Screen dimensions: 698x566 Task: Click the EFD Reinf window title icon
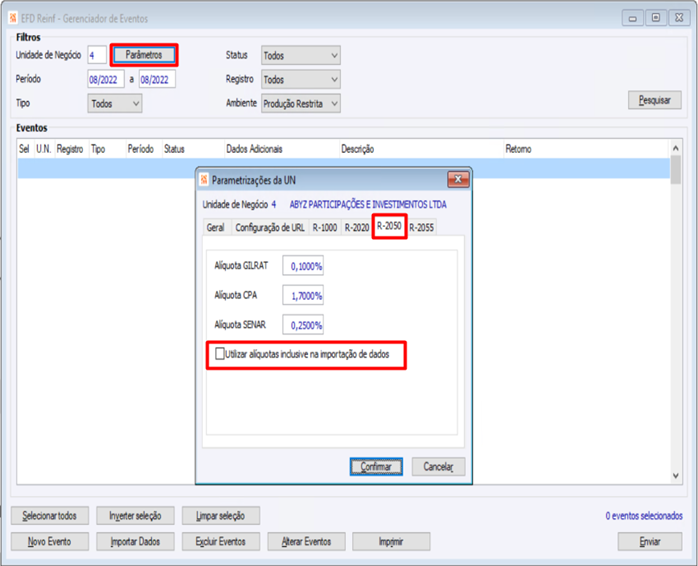pos(13,18)
